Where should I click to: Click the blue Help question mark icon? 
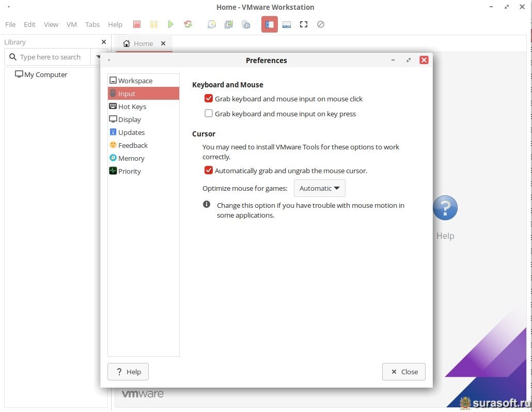(x=445, y=207)
